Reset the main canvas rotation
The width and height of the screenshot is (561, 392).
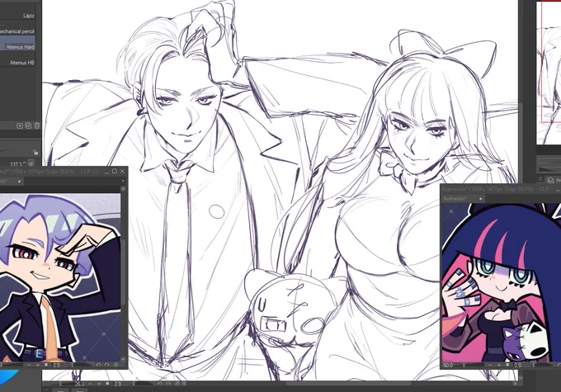click(177, 384)
